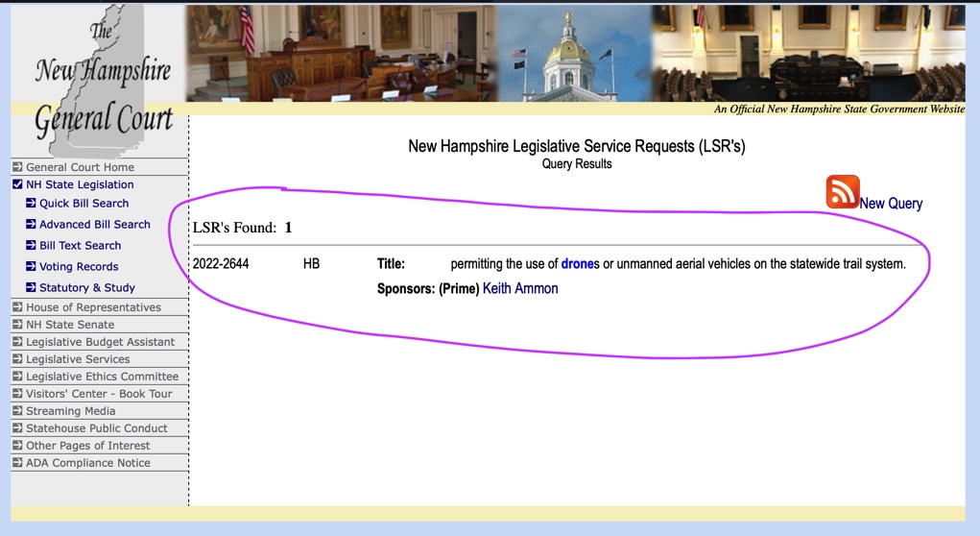Click the New Hampshire General Court logo
The image size is (980, 536).
pos(100,82)
